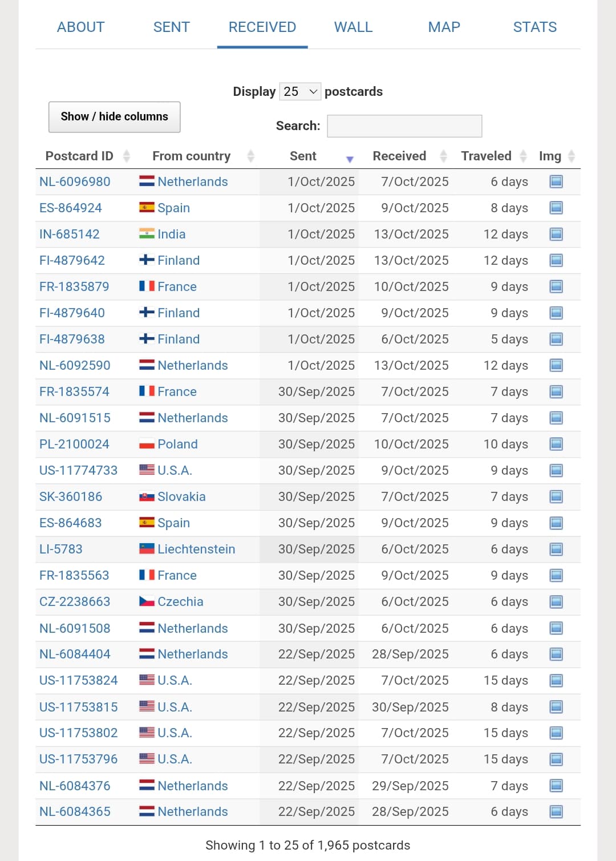616x861 pixels.
Task: Follow the Liechtenstein country link
Action: coord(196,549)
